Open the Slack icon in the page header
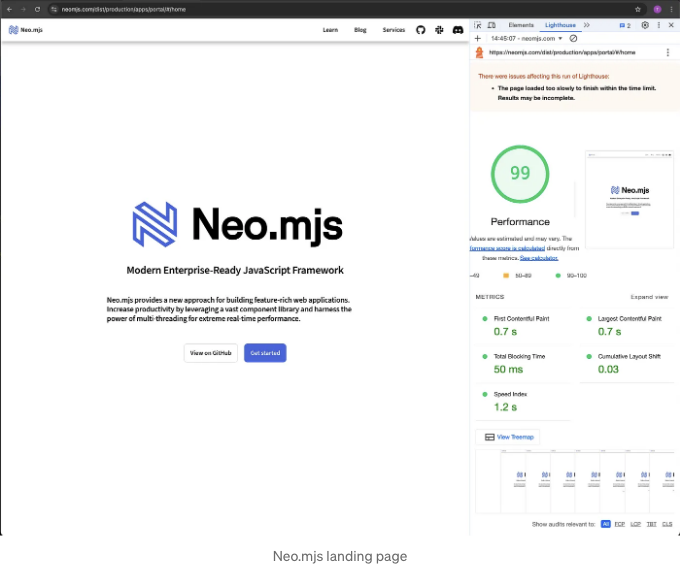This screenshot has height=566, width=680. 439,30
